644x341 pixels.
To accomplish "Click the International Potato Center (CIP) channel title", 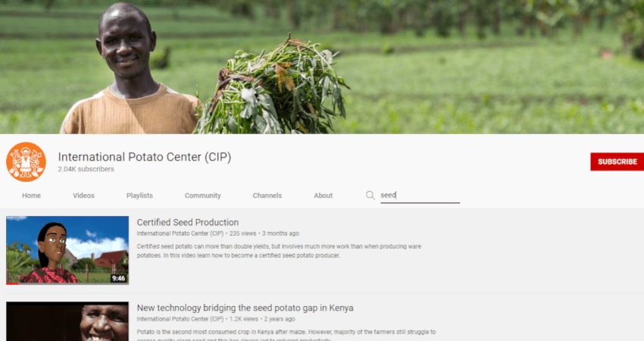I will 145,157.
